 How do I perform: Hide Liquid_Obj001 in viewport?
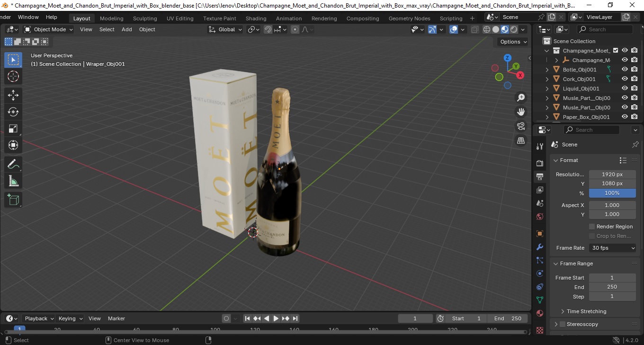pyautogui.click(x=625, y=89)
